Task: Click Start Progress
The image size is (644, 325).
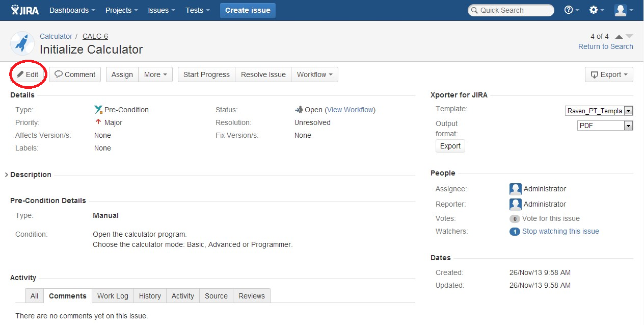Action: pos(206,74)
